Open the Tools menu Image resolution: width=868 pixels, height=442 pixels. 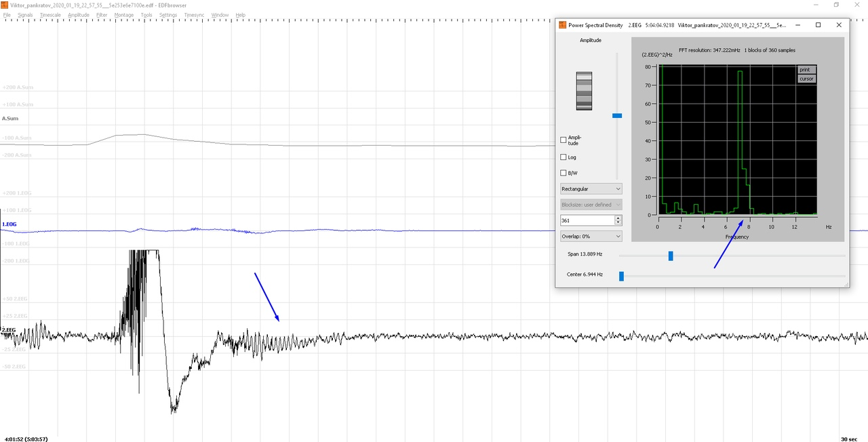point(146,15)
